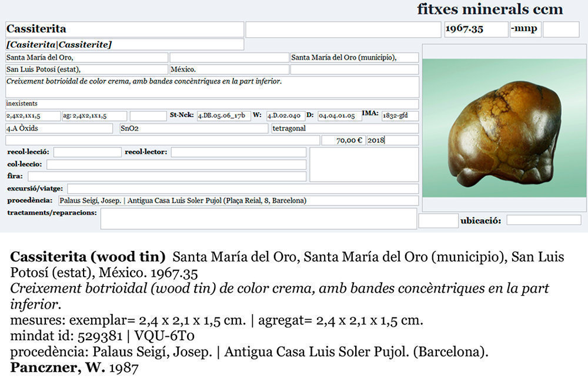Select the catalog number field 1967.35
The height and width of the screenshot is (379, 588).
click(x=476, y=29)
